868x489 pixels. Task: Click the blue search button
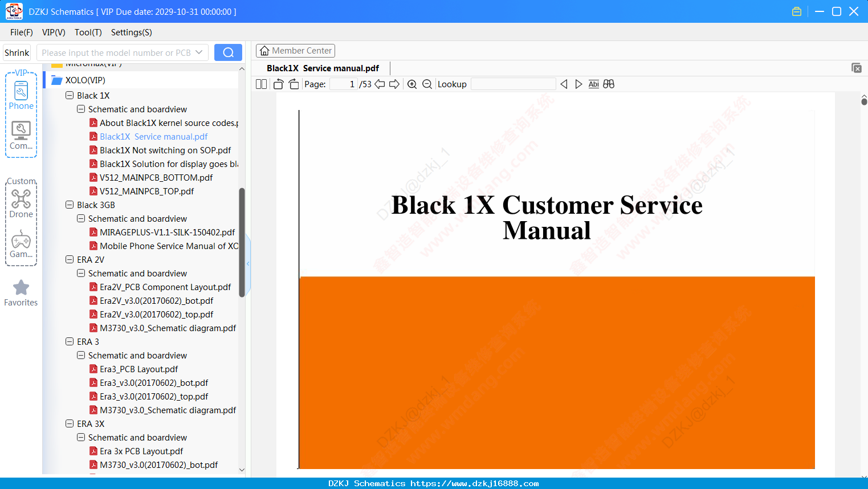[x=228, y=52]
